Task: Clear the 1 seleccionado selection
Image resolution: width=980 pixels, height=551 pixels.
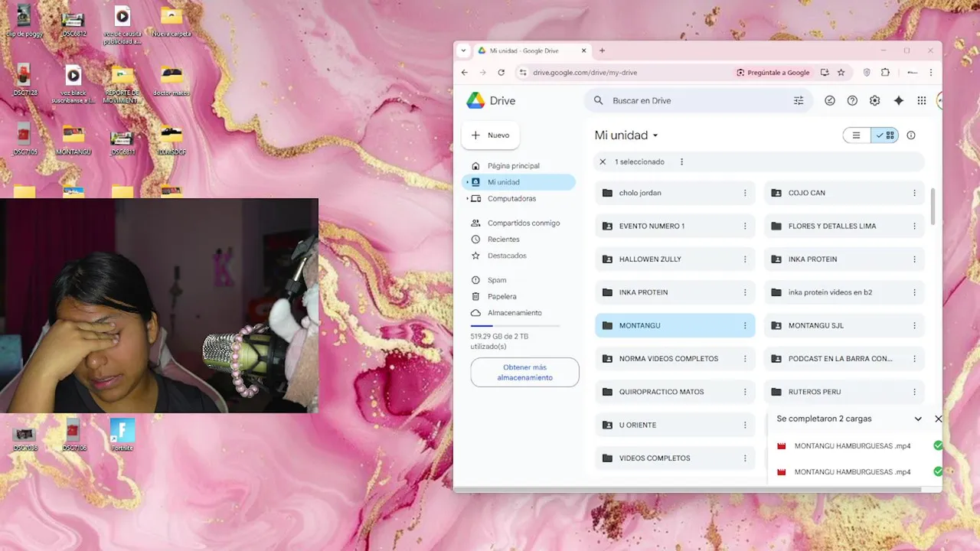Action: coord(603,161)
